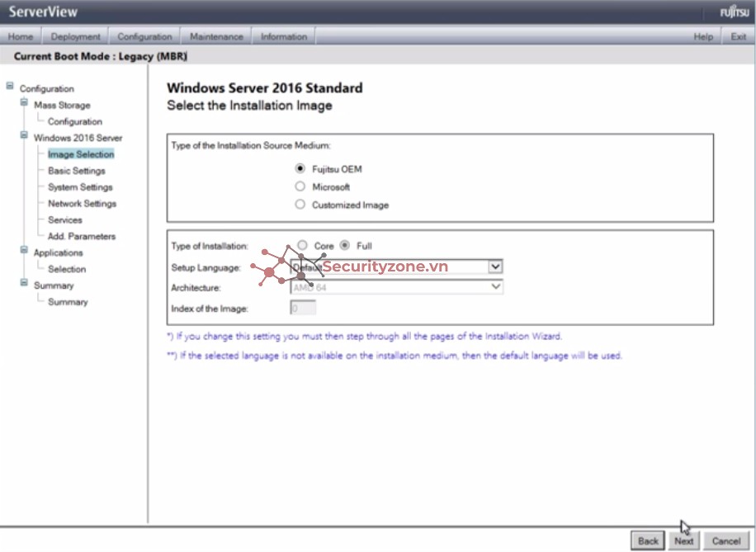The image size is (756, 552).
Task: Click the Index of the Image field
Action: coord(303,308)
